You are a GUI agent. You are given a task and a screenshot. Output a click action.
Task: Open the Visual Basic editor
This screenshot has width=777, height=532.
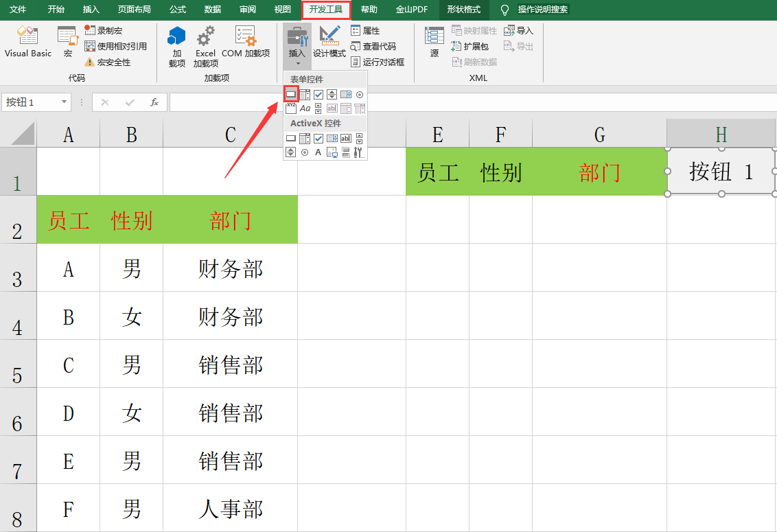[27, 42]
